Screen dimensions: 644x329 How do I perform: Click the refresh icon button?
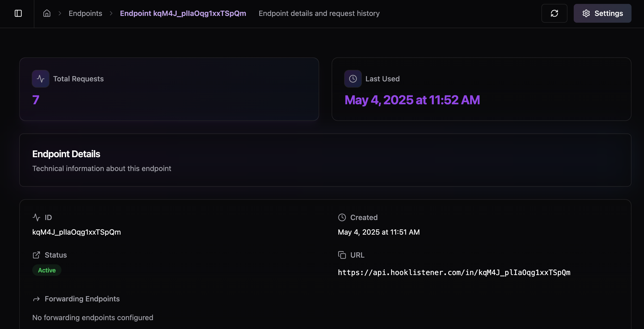(x=554, y=13)
